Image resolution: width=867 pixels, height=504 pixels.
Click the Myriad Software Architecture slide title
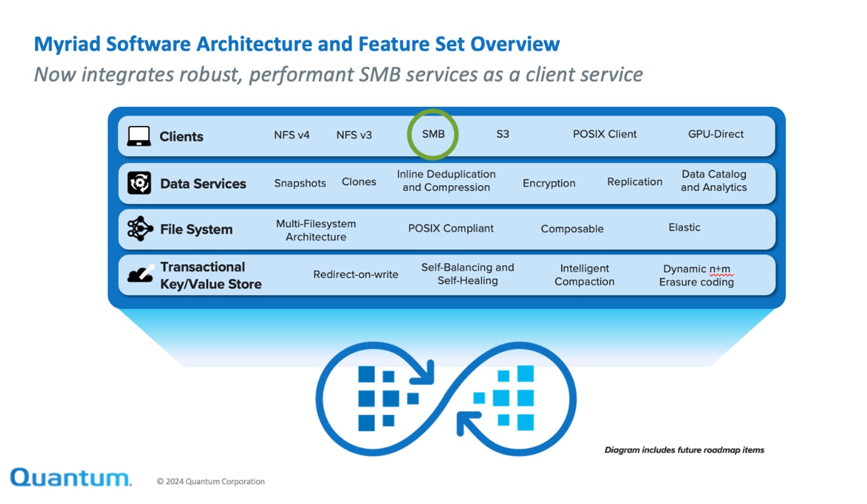point(297,44)
